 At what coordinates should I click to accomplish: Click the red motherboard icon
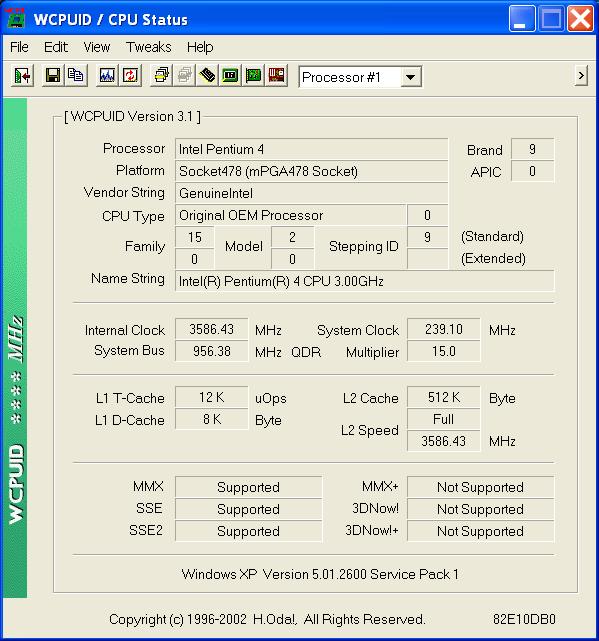coord(276,76)
